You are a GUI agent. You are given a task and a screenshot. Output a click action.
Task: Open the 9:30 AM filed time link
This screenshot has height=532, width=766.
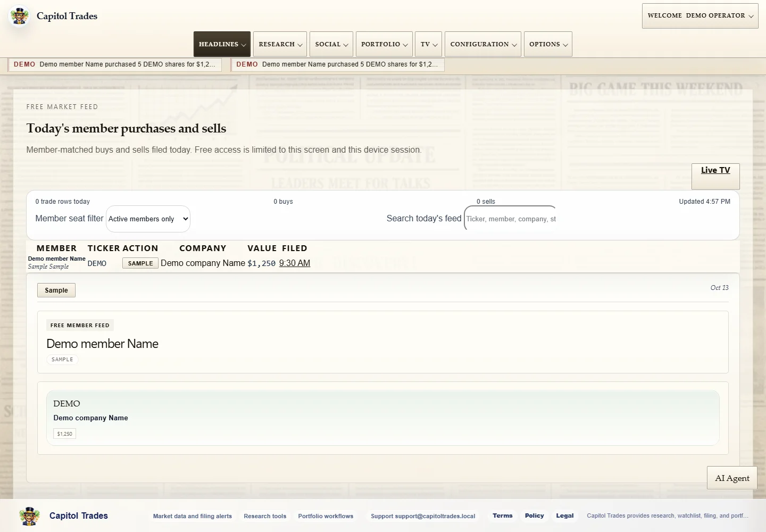295,263
